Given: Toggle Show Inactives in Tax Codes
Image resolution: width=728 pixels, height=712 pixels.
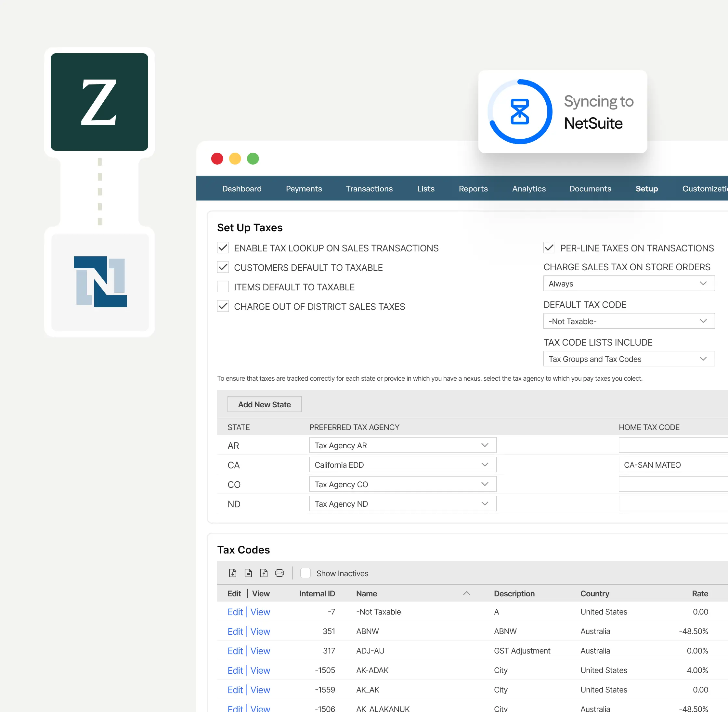Looking at the screenshot, I should (x=305, y=573).
